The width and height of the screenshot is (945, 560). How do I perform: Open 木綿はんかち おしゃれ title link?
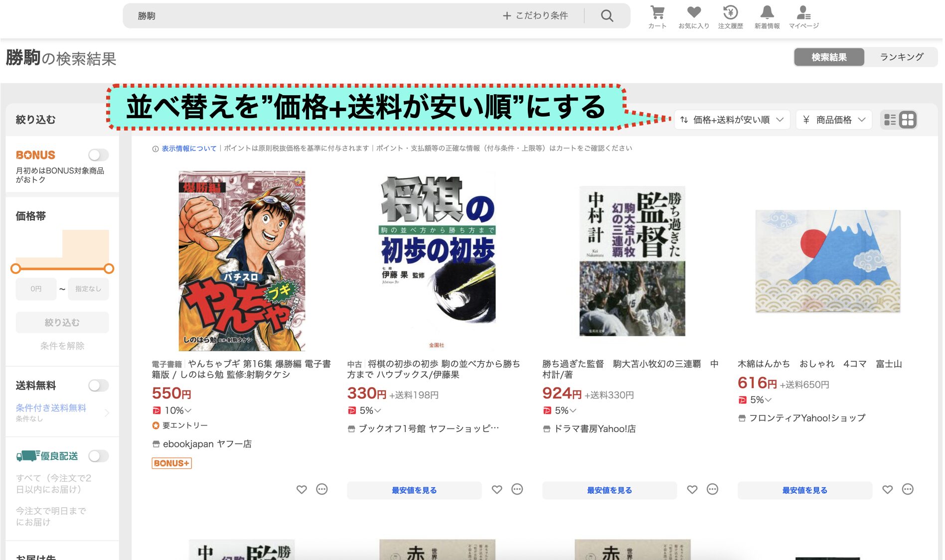[x=820, y=364]
